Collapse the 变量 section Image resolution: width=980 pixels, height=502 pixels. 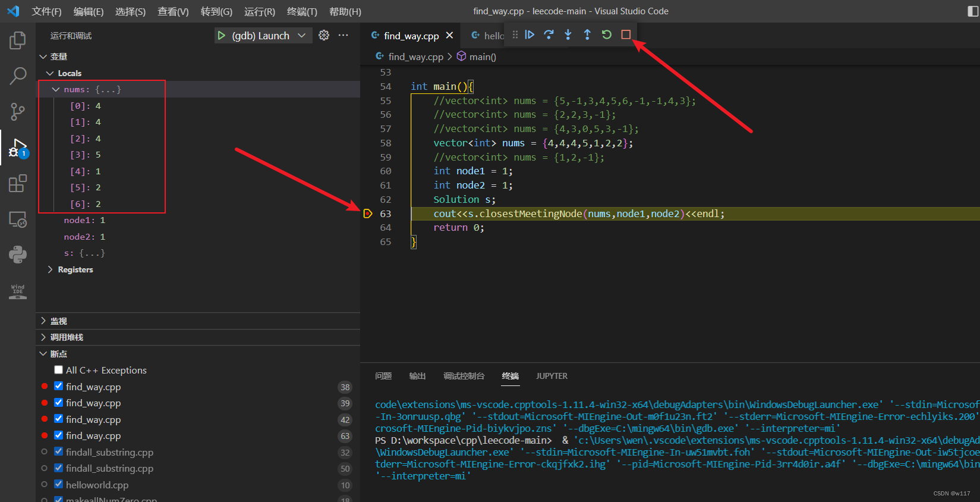(x=43, y=57)
